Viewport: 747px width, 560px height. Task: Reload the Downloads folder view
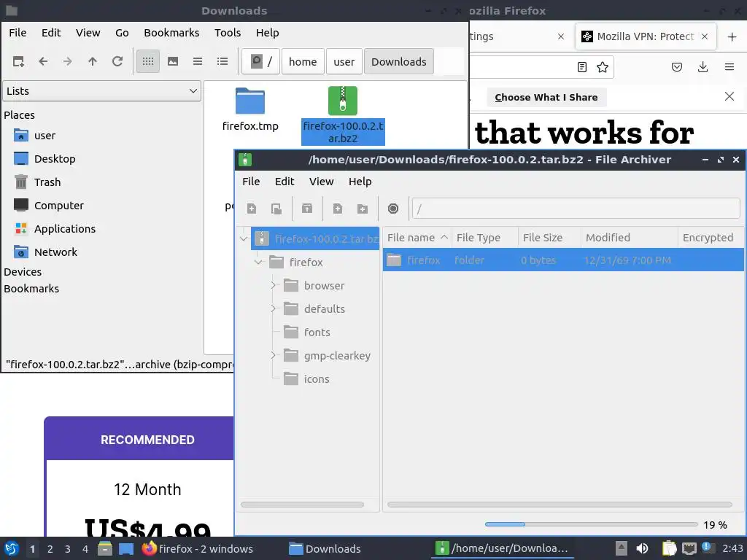click(x=117, y=61)
